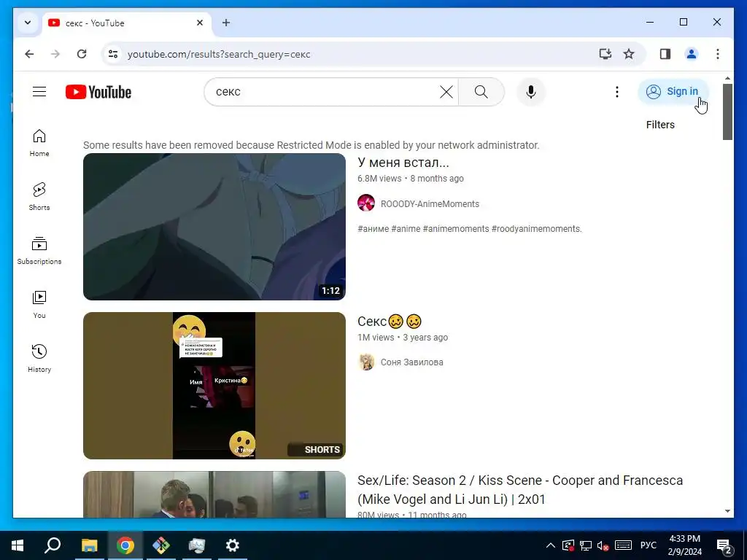Click Chrome icon in taskbar
The height and width of the screenshot is (560, 747).
125,545
